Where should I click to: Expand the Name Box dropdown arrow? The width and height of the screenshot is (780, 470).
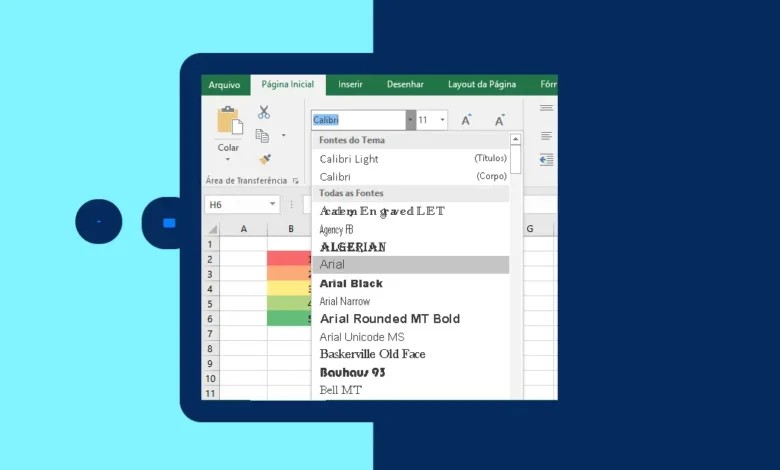272,204
